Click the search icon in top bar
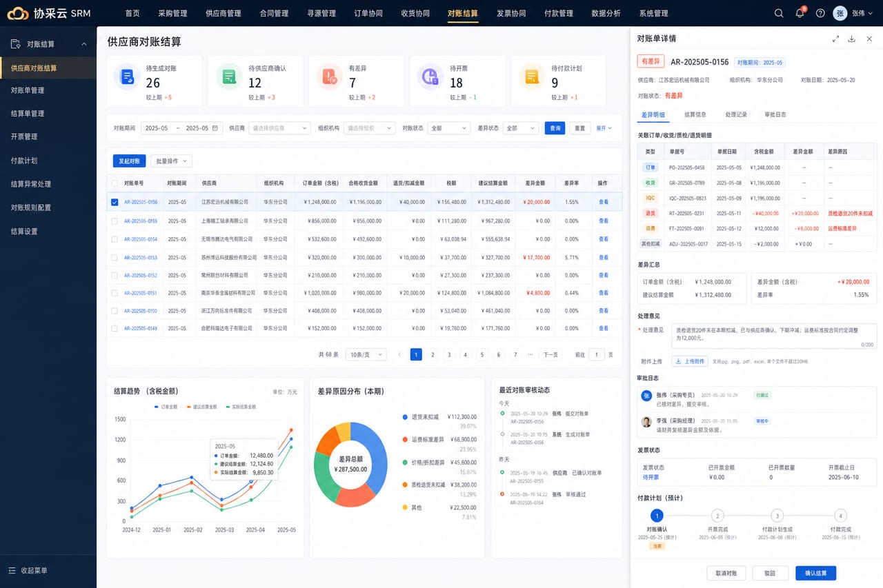 pos(779,13)
